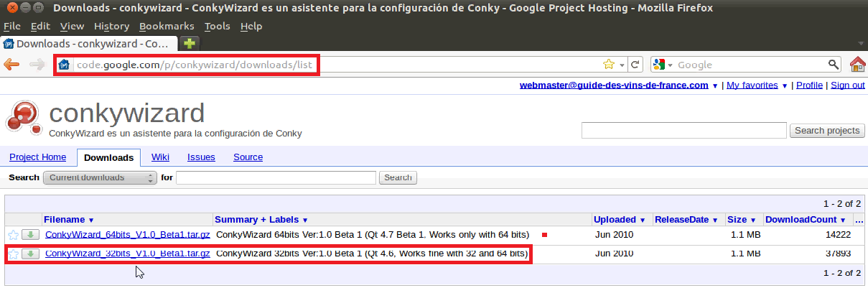
Task: Open Current downloads search scope dropdown
Action: (100, 177)
